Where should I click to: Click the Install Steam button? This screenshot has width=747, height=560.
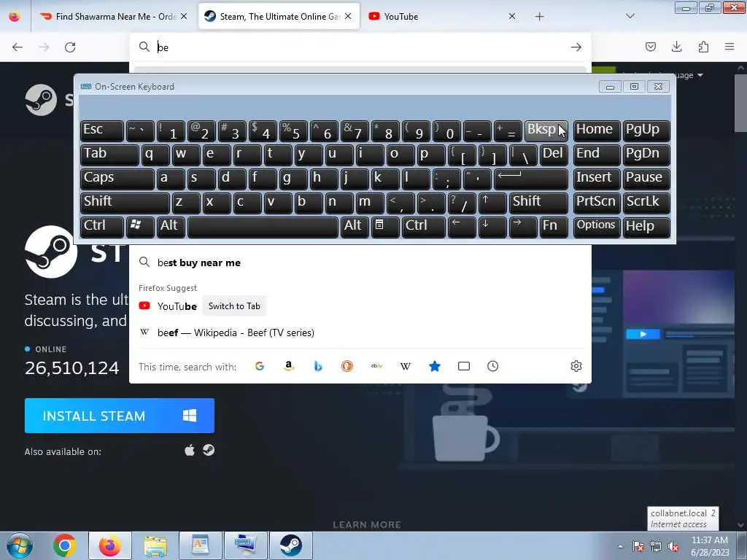tap(120, 416)
